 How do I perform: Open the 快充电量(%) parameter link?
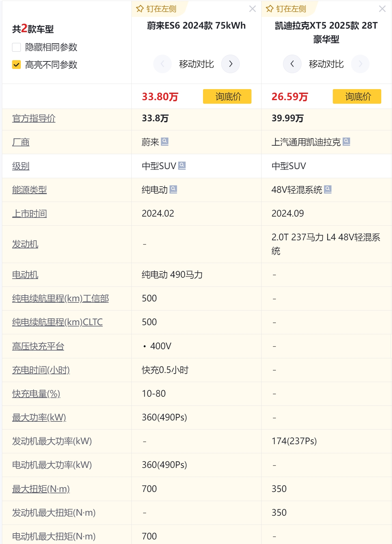(36, 394)
